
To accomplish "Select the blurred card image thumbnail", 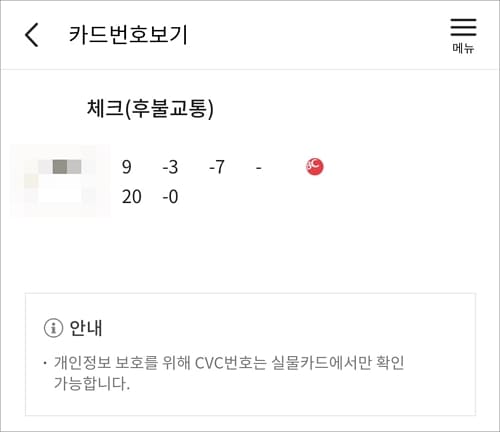I will coord(60,181).
